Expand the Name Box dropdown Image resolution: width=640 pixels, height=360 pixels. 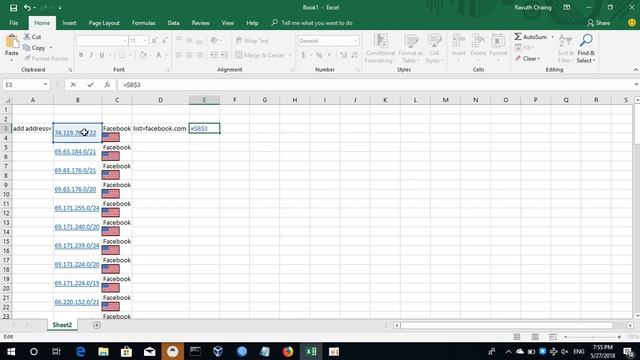coord(45,84)
